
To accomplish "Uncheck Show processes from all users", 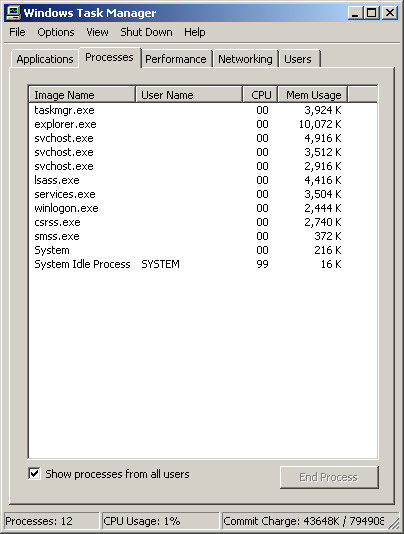I will coord(34,473).
